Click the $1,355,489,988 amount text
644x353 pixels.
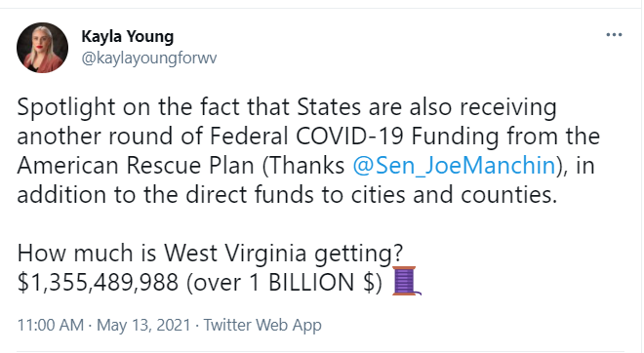(x=98, y=283)
